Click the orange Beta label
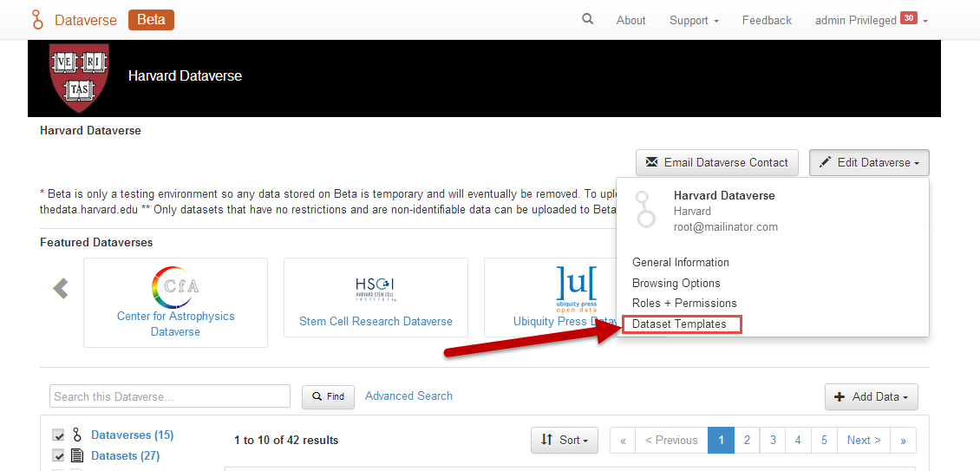 click(151, 20)
